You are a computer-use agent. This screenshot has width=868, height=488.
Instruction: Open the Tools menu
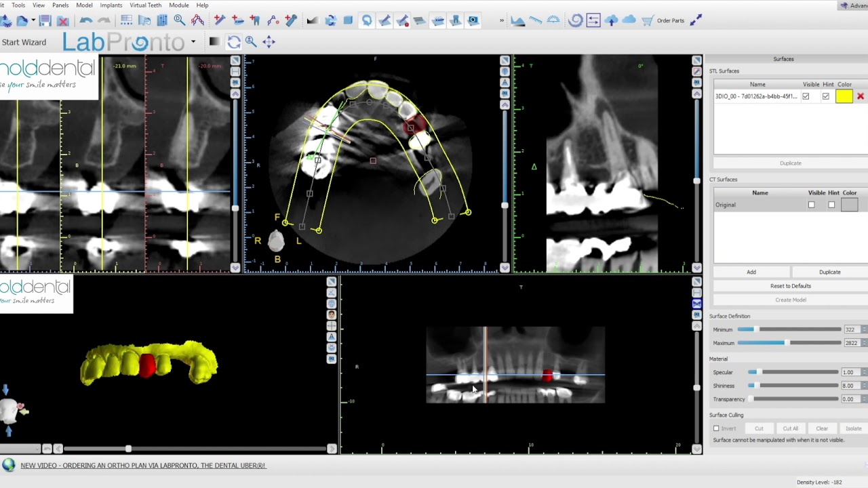(x=18, y=5)
